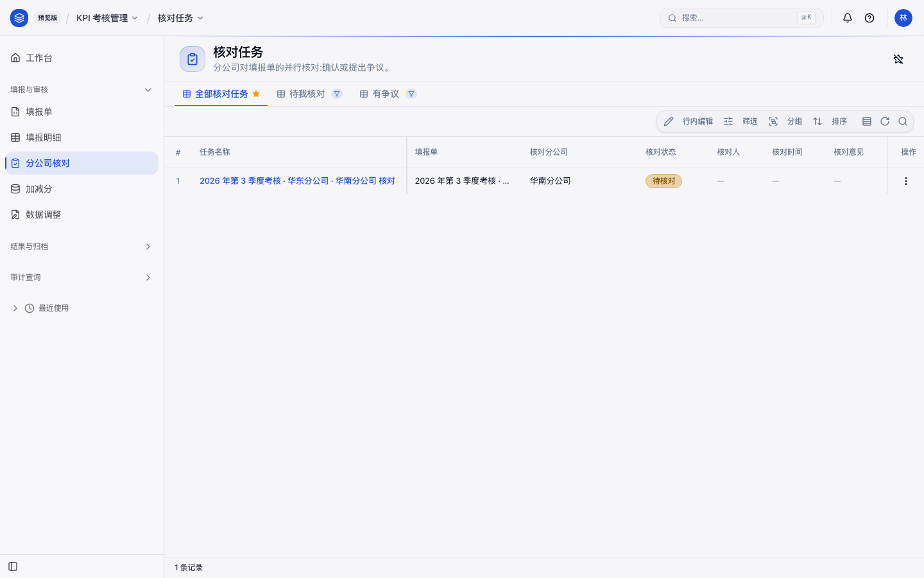924x578 pixels.
Task: Expand 结果与归档 section
Action: 81,247
